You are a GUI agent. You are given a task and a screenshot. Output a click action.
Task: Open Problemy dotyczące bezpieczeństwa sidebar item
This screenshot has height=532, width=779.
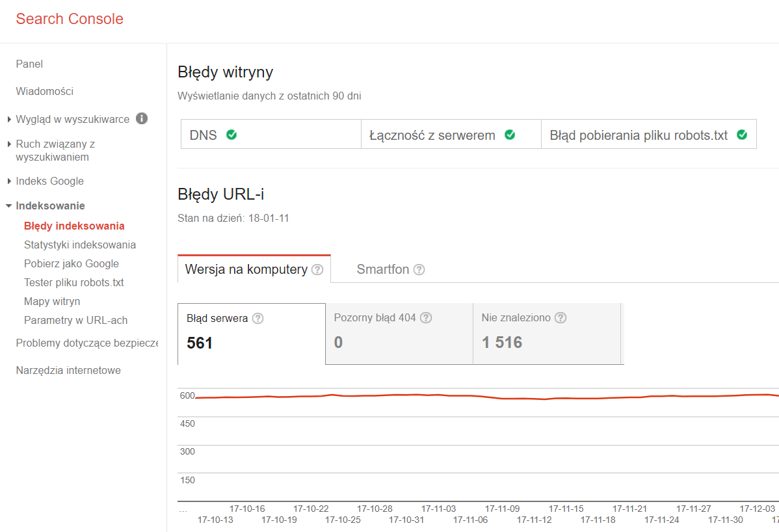click(x=87, y=343)
